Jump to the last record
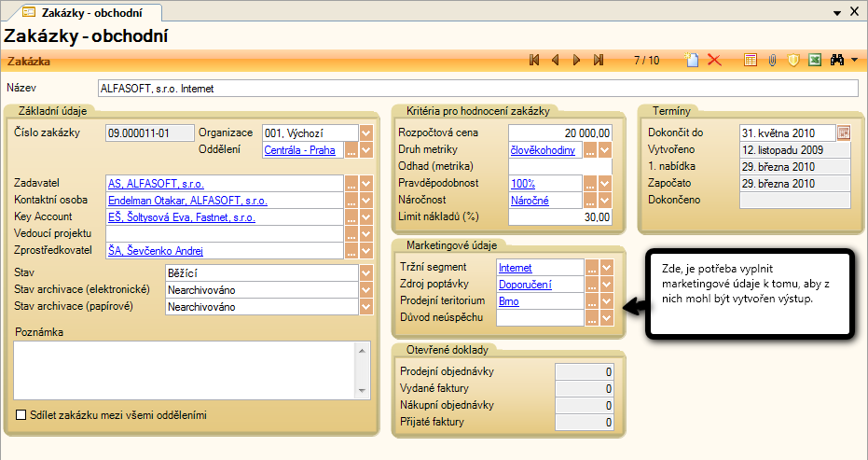Image resolution: width=868 pixels, height=460 pixels. [599, 61]
